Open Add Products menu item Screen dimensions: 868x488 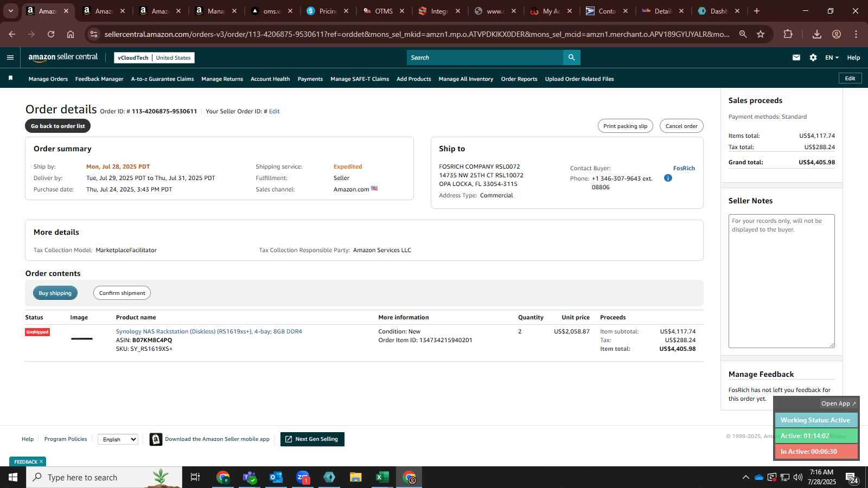pyautogui.click(x=414, y=79)
